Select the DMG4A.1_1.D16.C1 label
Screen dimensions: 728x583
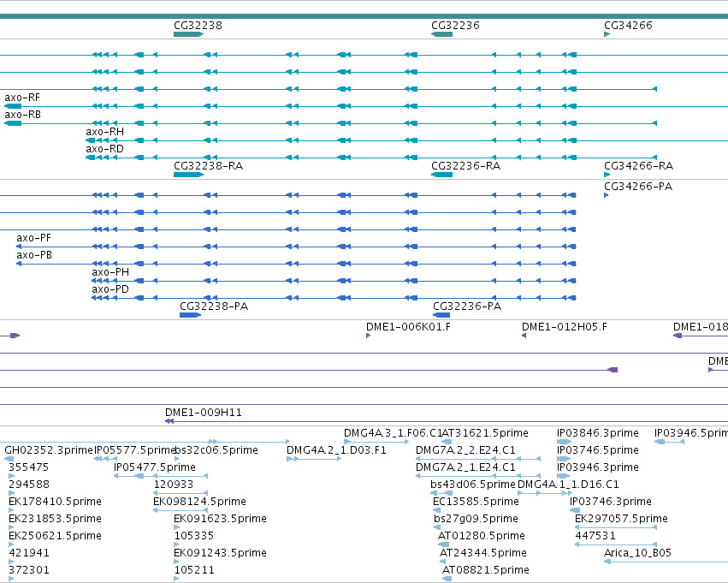point(568,484)
